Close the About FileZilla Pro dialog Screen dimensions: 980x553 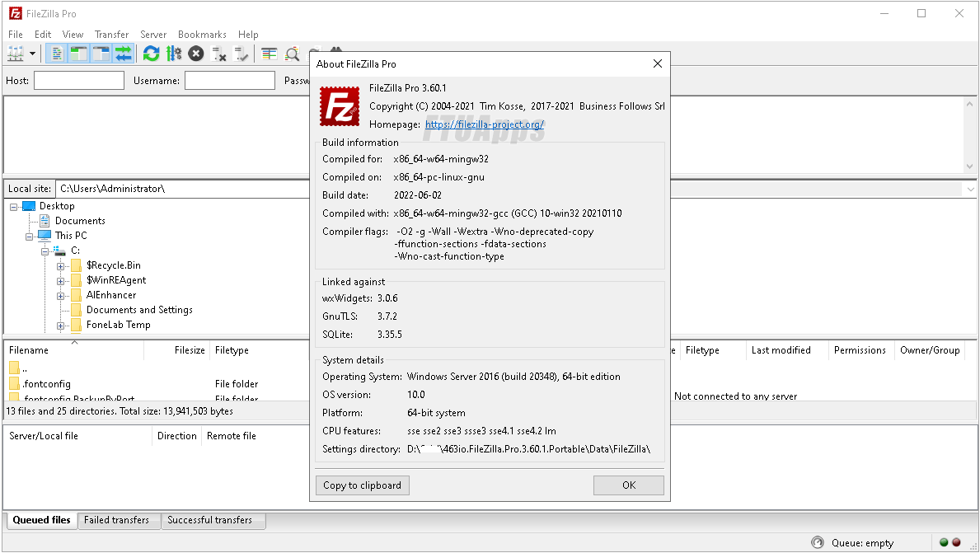click(658, 63)
